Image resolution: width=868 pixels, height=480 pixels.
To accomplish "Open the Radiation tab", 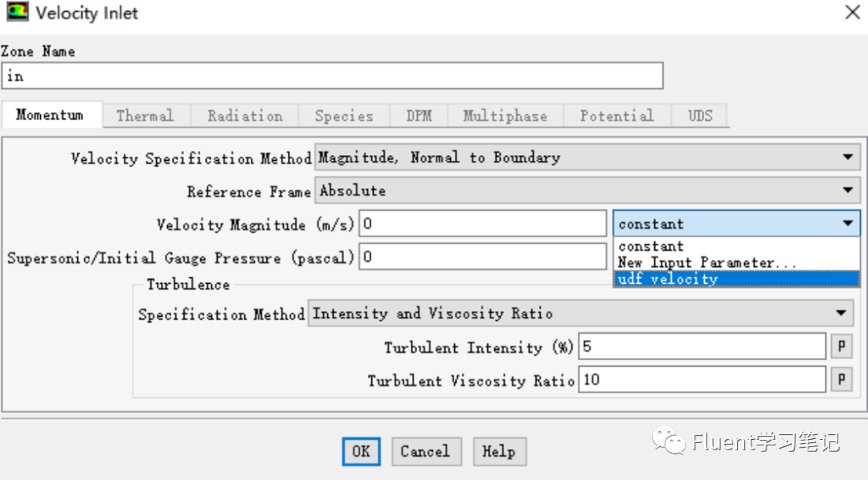I will (244, 115).
